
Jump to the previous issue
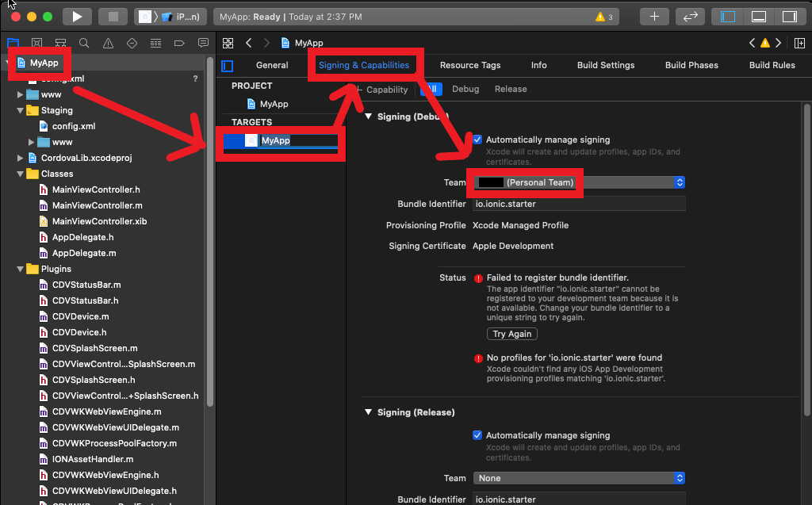pos(752,43)
